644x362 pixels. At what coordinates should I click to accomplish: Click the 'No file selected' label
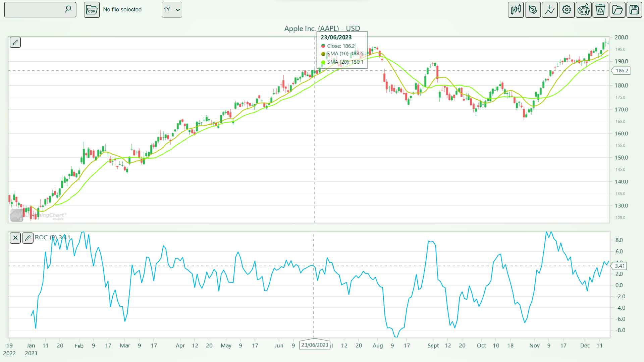click(x=122, y=9)
